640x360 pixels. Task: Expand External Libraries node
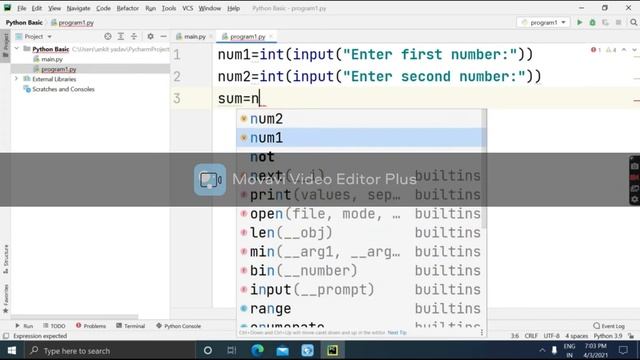[x=17, y=79]
